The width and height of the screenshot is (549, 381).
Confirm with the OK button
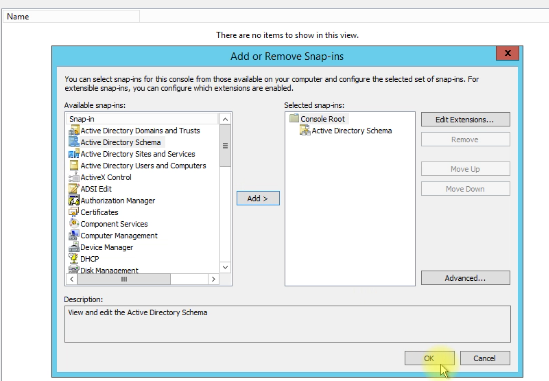tap(429, 358)
